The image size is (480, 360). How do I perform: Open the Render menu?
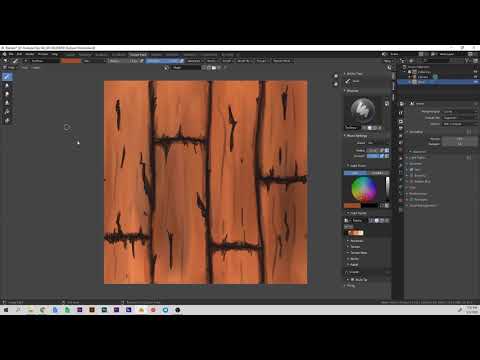coord(30,54)
